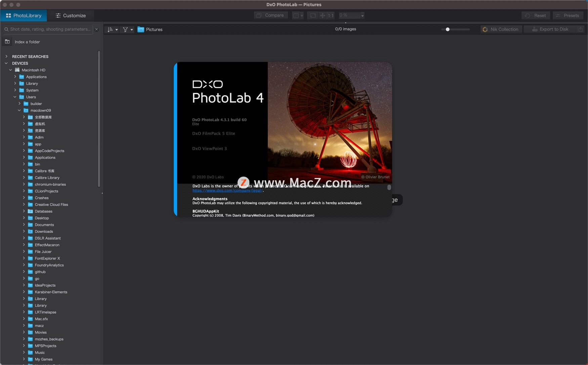
Task: Click Export to Disk button
Action: [x=550, y=29]
